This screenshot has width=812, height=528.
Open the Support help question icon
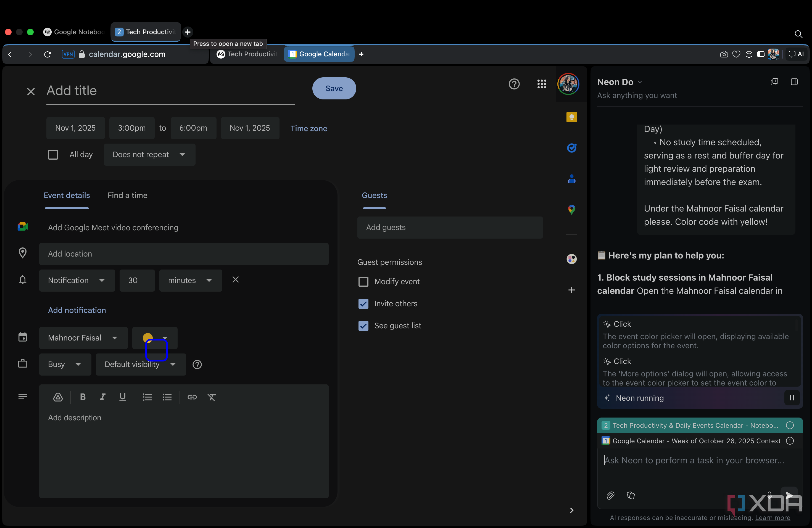pyautogui.click(x=514, y=84)
